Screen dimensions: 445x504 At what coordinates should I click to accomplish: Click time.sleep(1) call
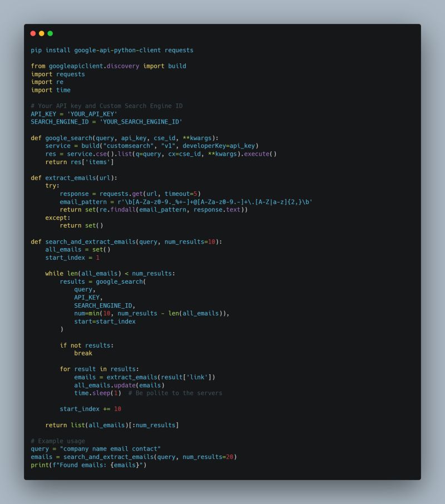click(98, 393)
